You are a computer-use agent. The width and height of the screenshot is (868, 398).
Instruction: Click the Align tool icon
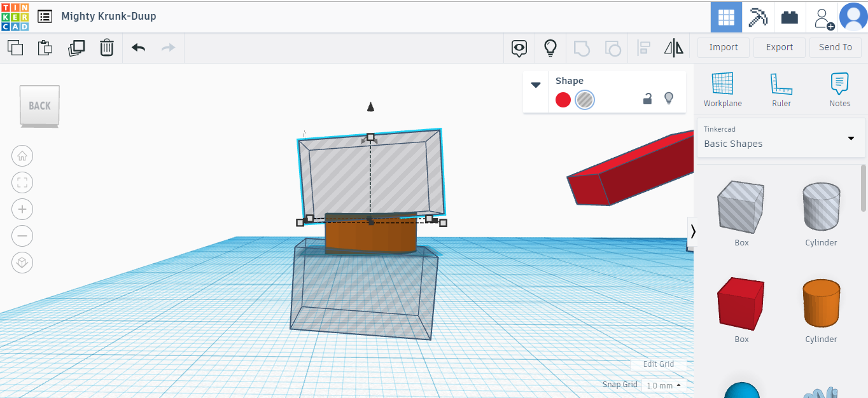tap(643, 48)
